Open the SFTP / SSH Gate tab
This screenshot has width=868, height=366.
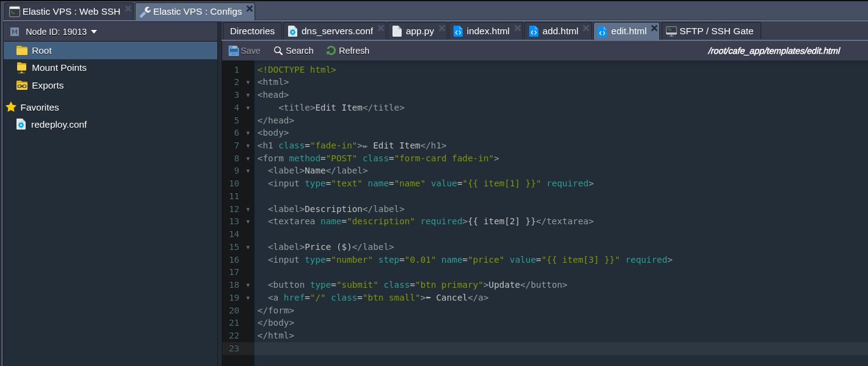(x=712, y=31)
